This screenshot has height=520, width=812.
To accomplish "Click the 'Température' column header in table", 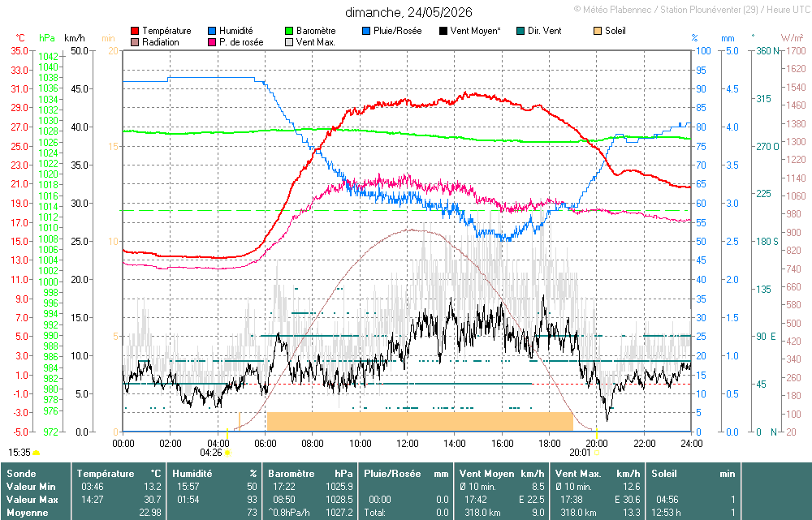I will click(x=106, y=474).
